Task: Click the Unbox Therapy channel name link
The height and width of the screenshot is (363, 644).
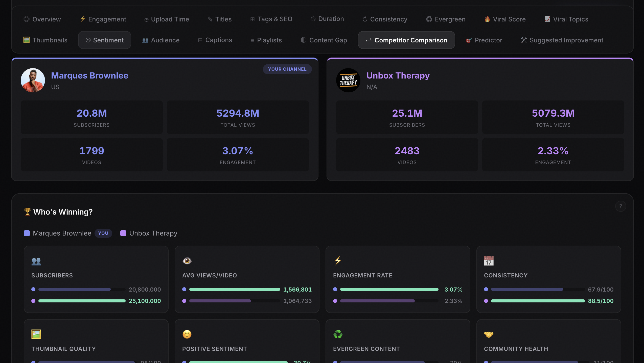Action: click(398, 75)
